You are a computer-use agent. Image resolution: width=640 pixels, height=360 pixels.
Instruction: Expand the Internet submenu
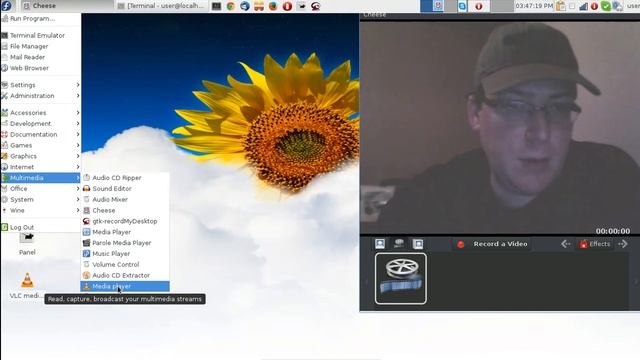click(41, 167)
